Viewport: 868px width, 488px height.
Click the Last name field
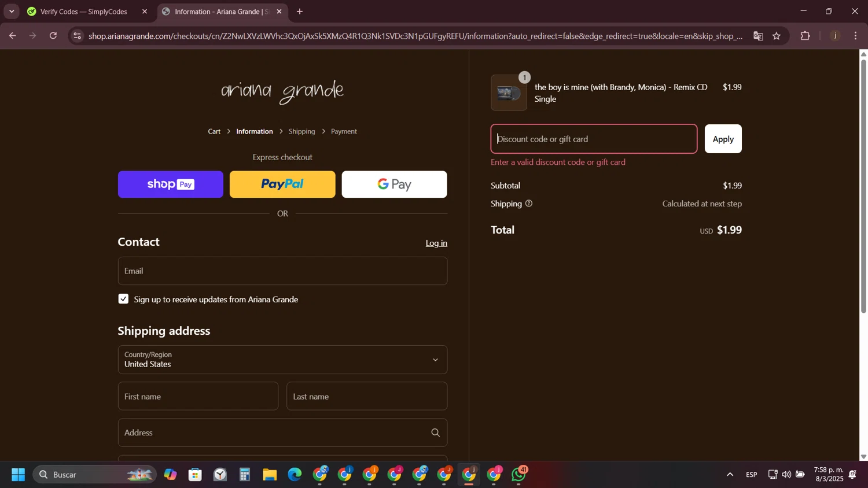click(367, 396)
